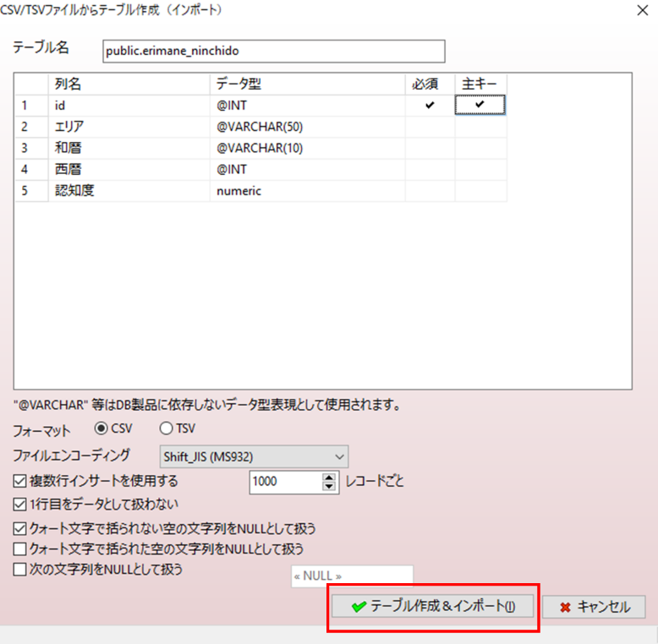Select the 列名 cell '西暦'

[129, 169]
